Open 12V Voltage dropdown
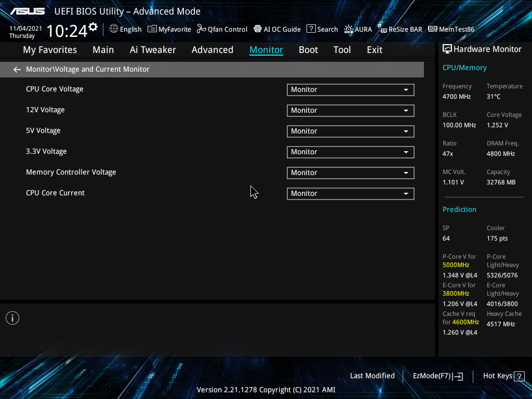 (x=351, y=111)
